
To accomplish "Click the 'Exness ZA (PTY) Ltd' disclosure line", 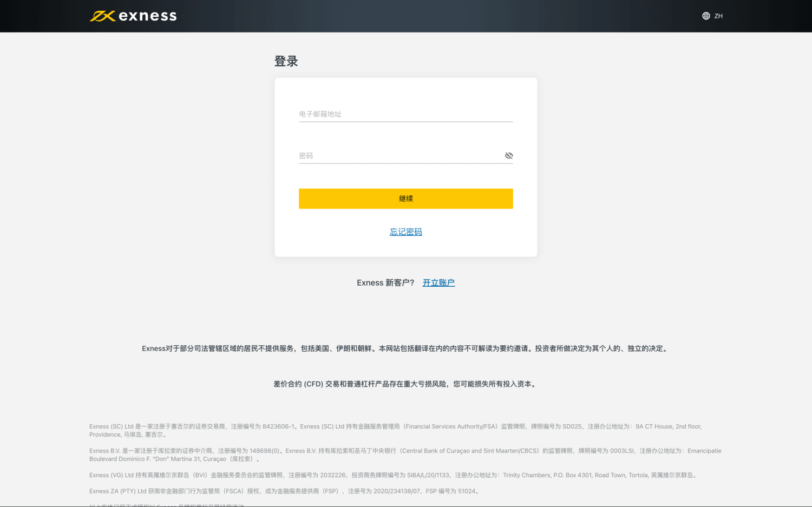I will point(285,491).
